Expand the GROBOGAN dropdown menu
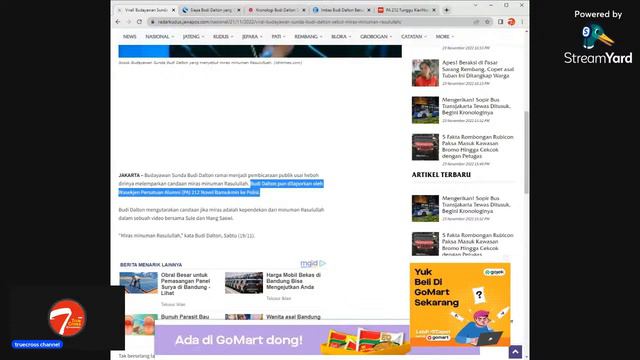This screenshot has width=640, height=360. pyautogui.click(x=376, y=37)
